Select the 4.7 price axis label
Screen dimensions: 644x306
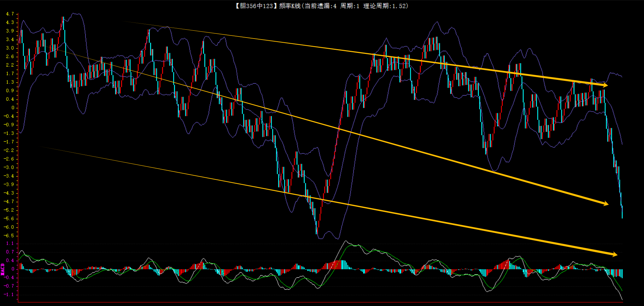tap(10, 14)
